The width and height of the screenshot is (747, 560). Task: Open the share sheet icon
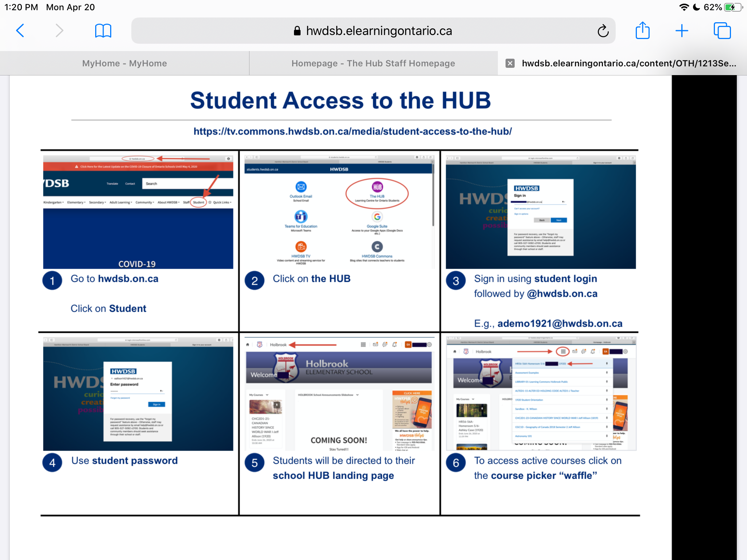tap(643, 30)
